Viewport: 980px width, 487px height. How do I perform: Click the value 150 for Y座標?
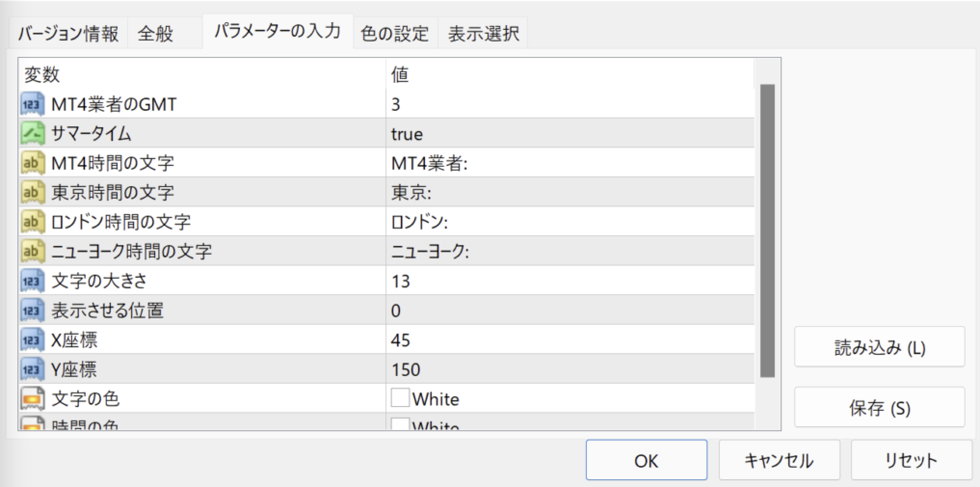pos(406,370)
